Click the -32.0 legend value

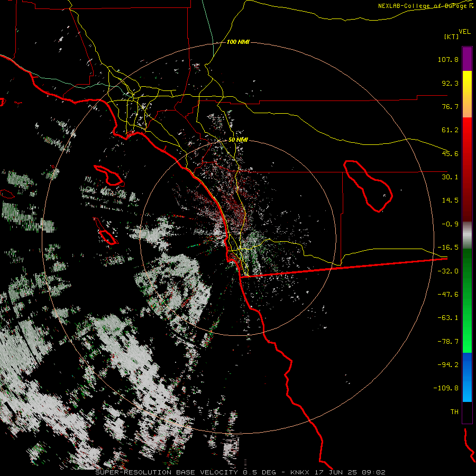click(448, 271)
